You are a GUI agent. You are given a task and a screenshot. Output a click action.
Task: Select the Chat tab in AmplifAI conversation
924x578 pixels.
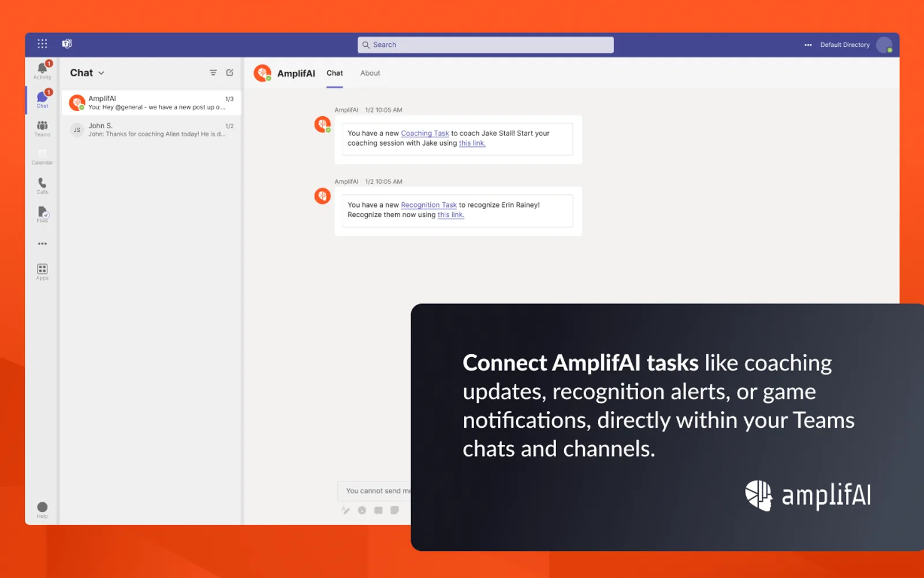pyautogui.click(x=334, y=73)
